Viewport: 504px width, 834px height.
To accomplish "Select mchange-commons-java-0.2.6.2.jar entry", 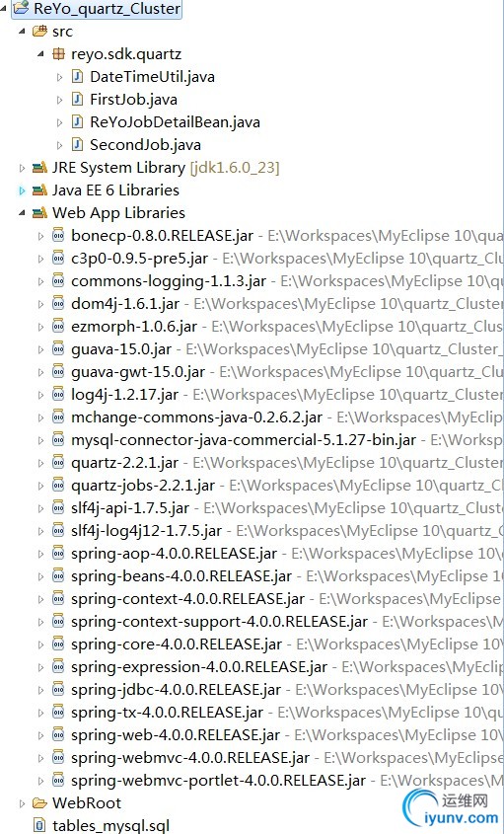I will click(196, 417).
